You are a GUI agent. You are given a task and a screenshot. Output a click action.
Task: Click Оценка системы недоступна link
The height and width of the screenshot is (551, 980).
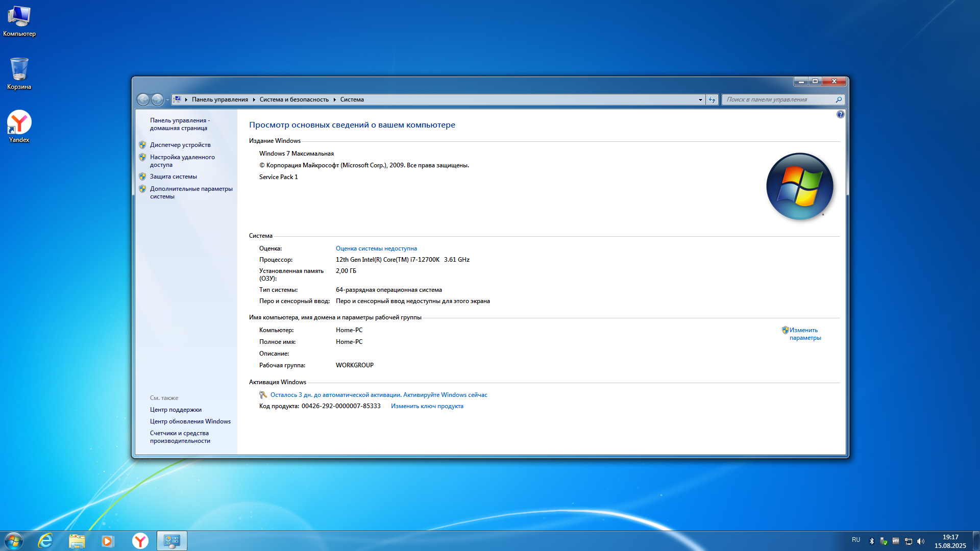(x=376, y=248)
